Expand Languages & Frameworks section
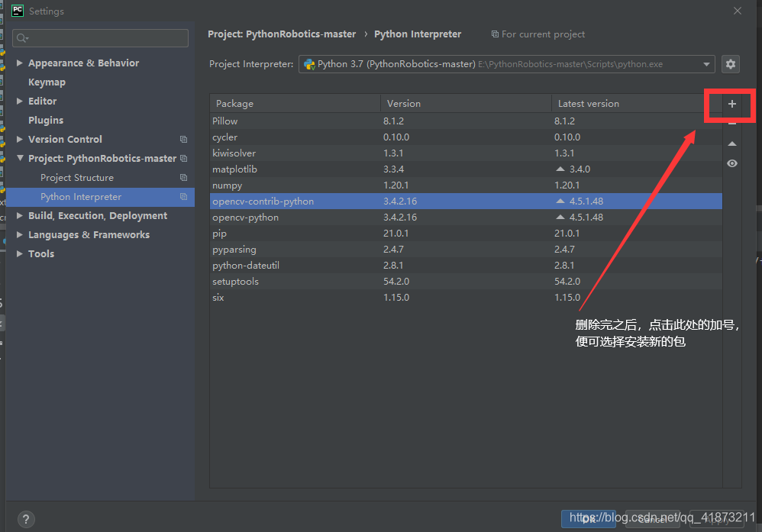The image size is (762, 532). tap(19, 234)
